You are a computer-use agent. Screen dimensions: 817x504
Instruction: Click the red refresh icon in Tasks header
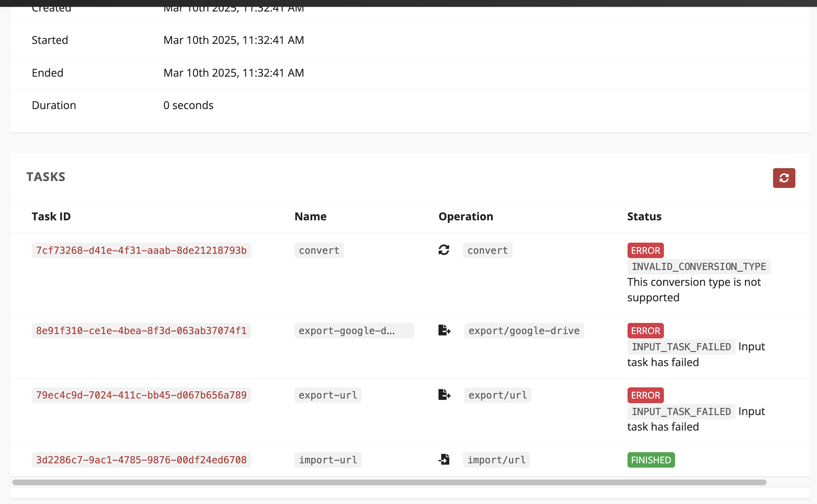coord(784,178)
